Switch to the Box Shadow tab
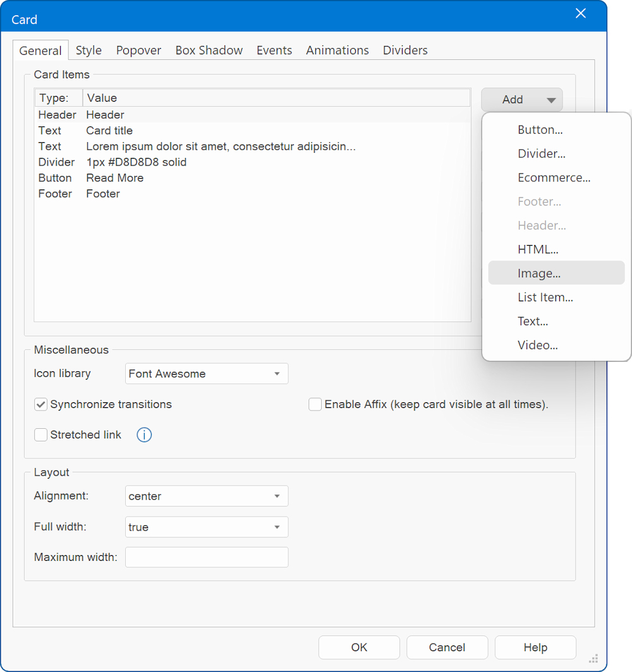Image resolution: width=632 pixels, height=672 pixels. [209, 51]
